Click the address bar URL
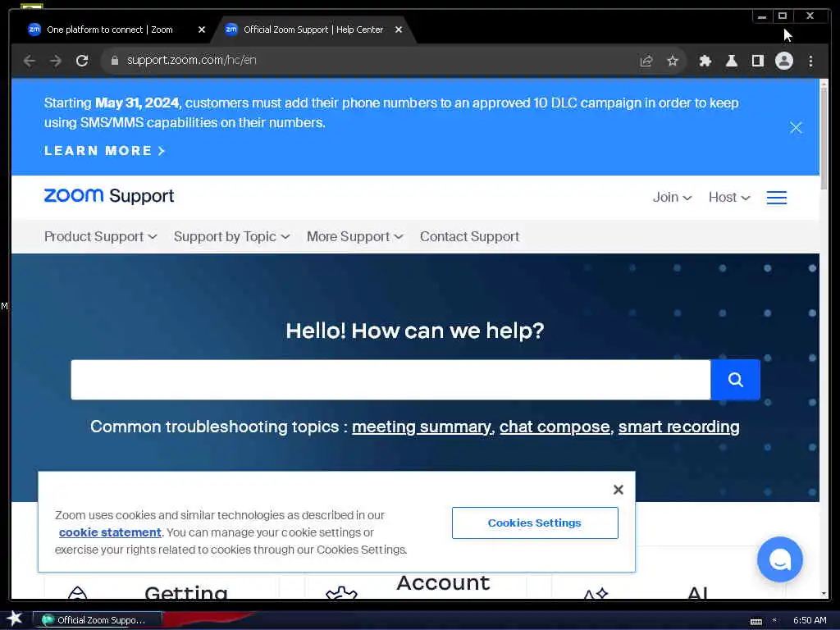Image resolution: width=840 pixels, height=630 pixels. [191, 60]
